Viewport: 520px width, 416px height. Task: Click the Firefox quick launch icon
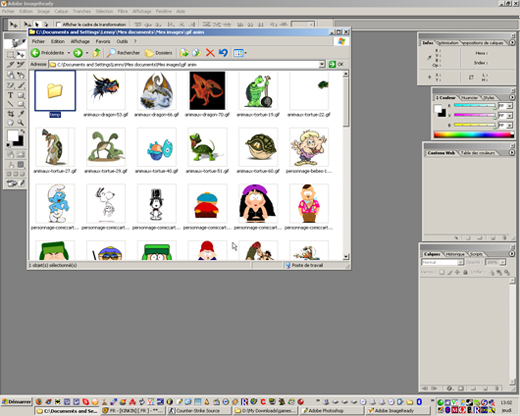pos(39,402)
